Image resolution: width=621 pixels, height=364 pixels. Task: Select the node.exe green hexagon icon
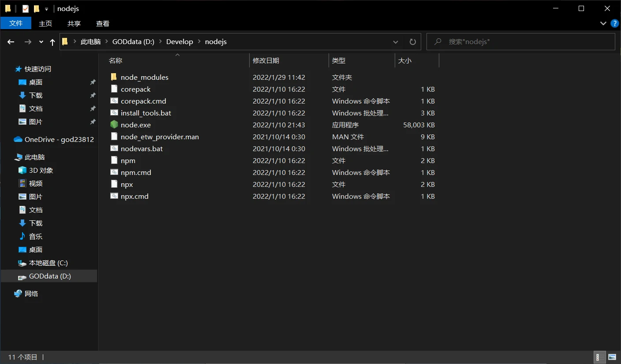(114, 125)
